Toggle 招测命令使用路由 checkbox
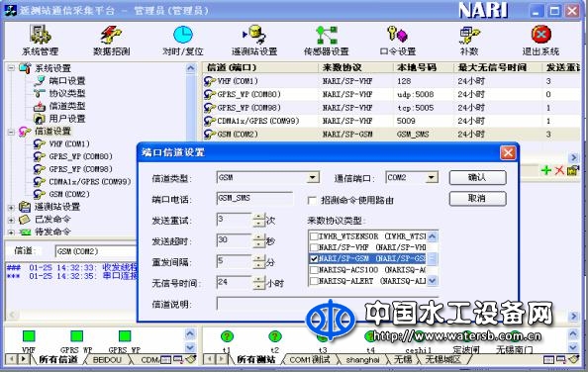The width and height of the screenshot is (588, 372). point(312,201)
